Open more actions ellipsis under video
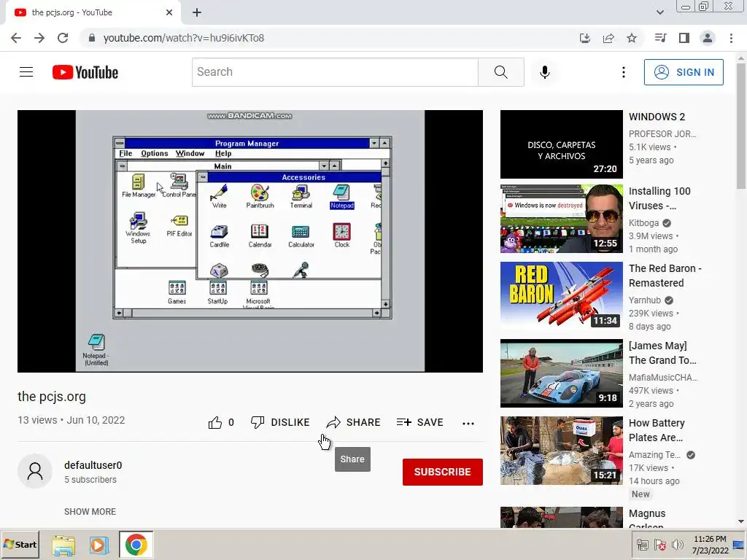Viewport: 747px width, 560px height. pyautogui.click(x=468, y=423)
